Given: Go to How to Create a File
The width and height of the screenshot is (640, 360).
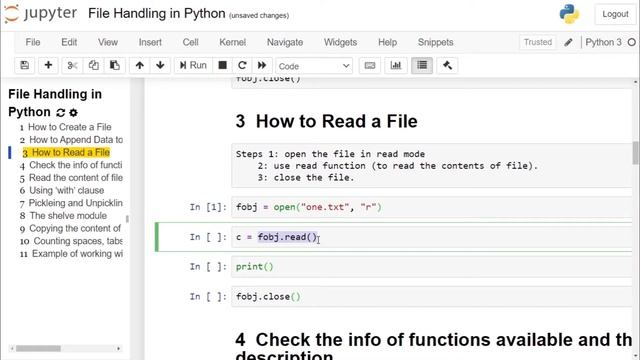Looking at the screenshot, I should 69,127.
